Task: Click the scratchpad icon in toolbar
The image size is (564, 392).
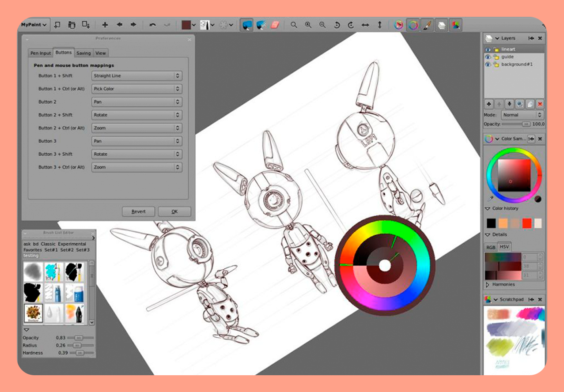Action: pos(455,25)
